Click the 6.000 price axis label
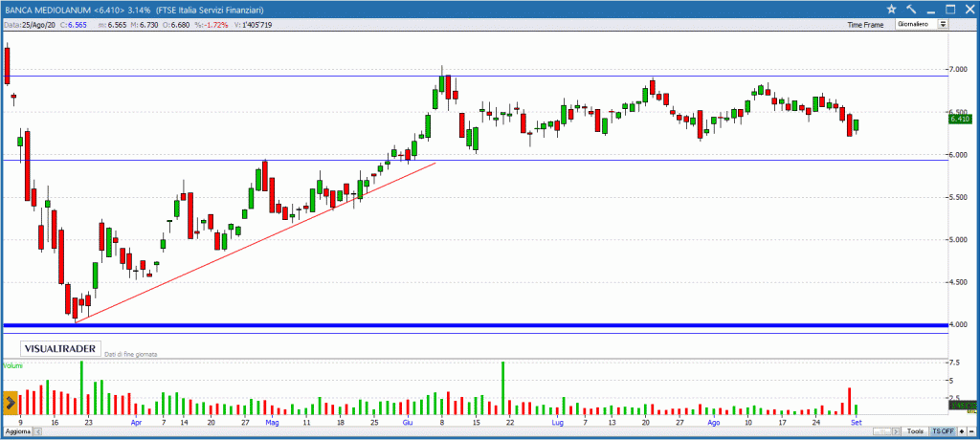 (x=959, y=154)
